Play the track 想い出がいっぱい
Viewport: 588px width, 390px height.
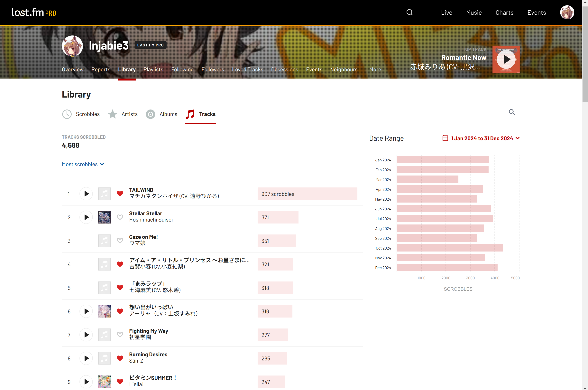coord(86,311)
